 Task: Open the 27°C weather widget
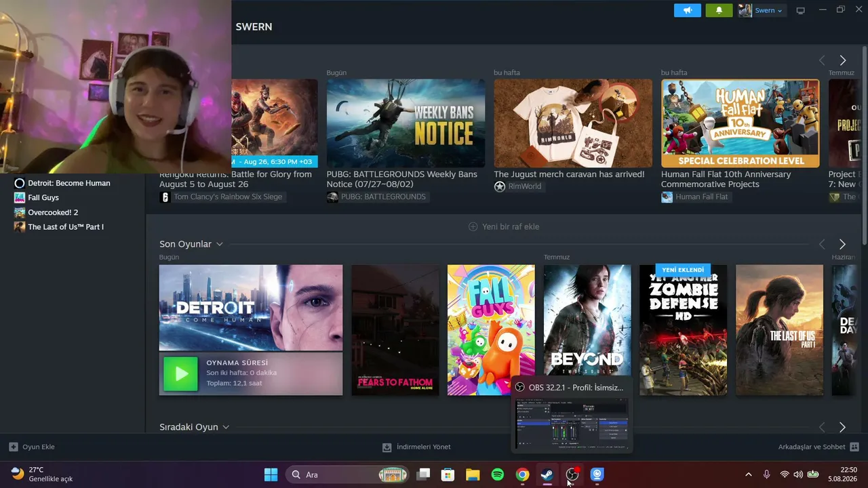click(x=42, y=474)
